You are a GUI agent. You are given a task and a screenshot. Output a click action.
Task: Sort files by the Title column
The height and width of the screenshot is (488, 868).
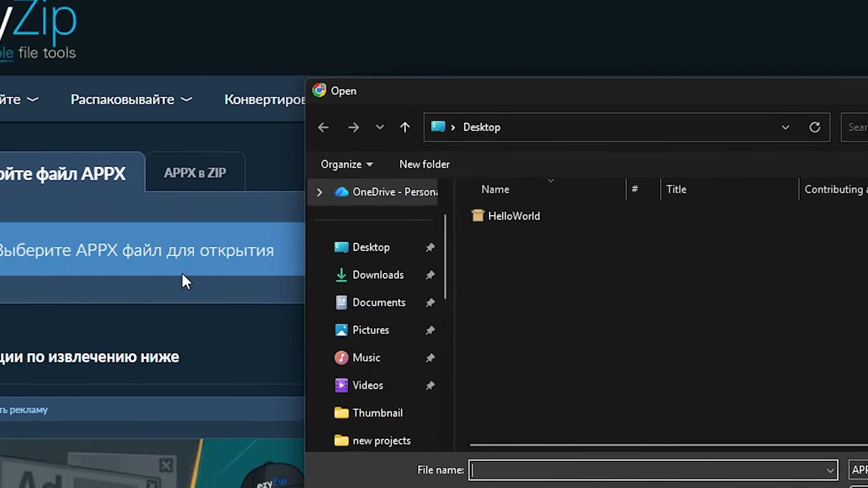pyautogui.click(x=676, y=189)
